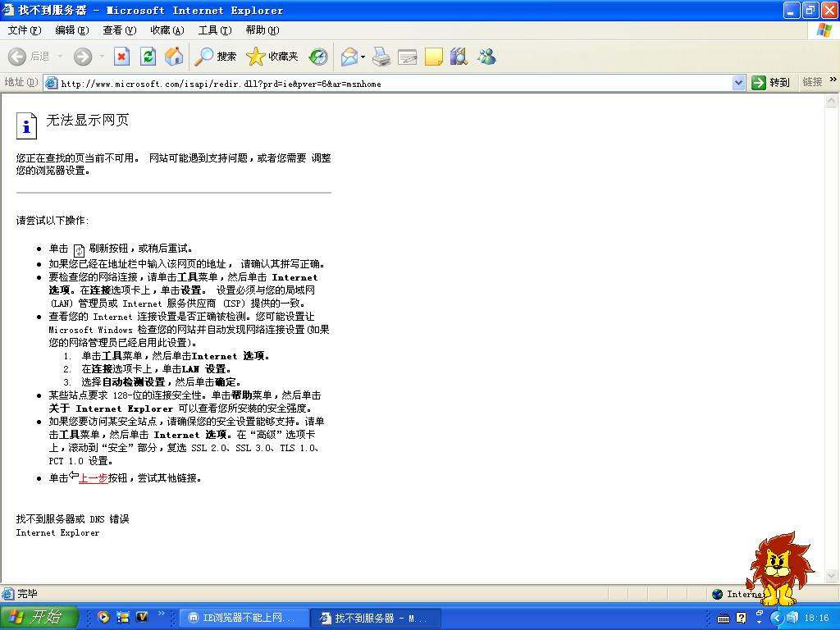The width and height of the screenshot is (840, 630).
Task: Open the Back history dropdown arrow
Action: [60, 57]
